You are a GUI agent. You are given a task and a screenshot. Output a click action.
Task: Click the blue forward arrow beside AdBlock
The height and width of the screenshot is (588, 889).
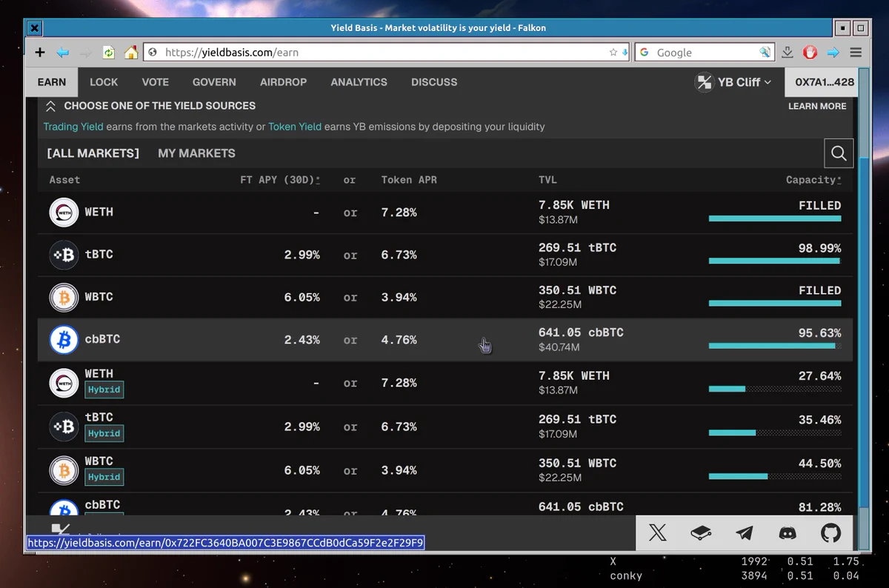(833, 53)
